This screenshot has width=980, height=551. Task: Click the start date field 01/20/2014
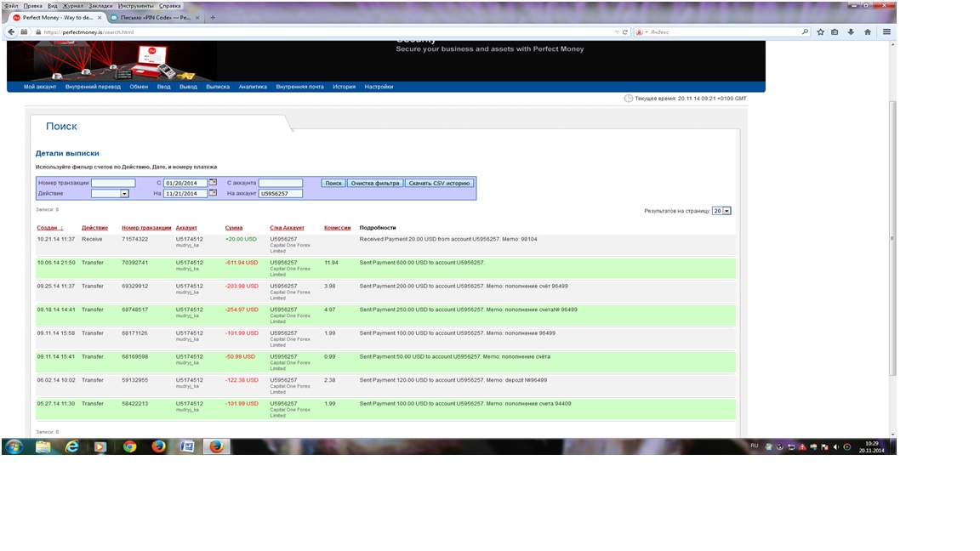185,183
